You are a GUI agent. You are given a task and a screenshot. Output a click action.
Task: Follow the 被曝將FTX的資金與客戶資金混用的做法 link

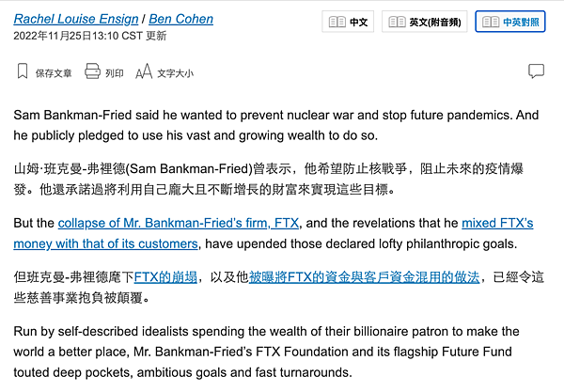click(x=364, y=277)
